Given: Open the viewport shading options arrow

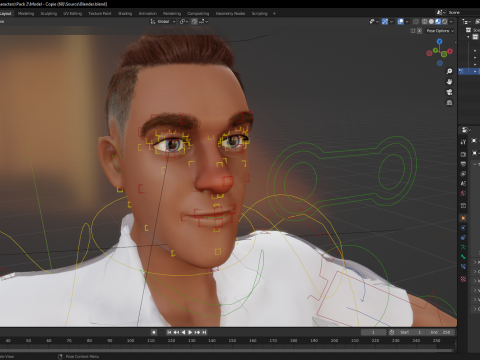Looking at the screenshot, I should coord(451,21).
